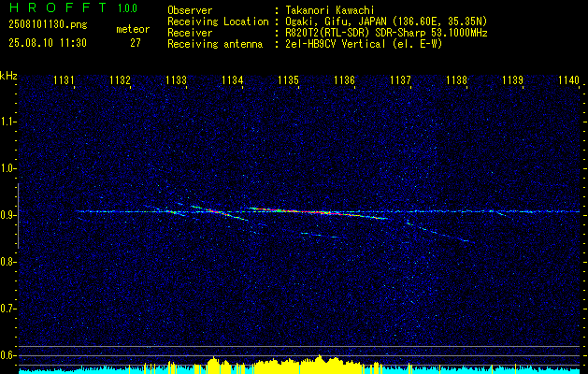Click time marker 1138
588x374 pixels.
(457, 79)
